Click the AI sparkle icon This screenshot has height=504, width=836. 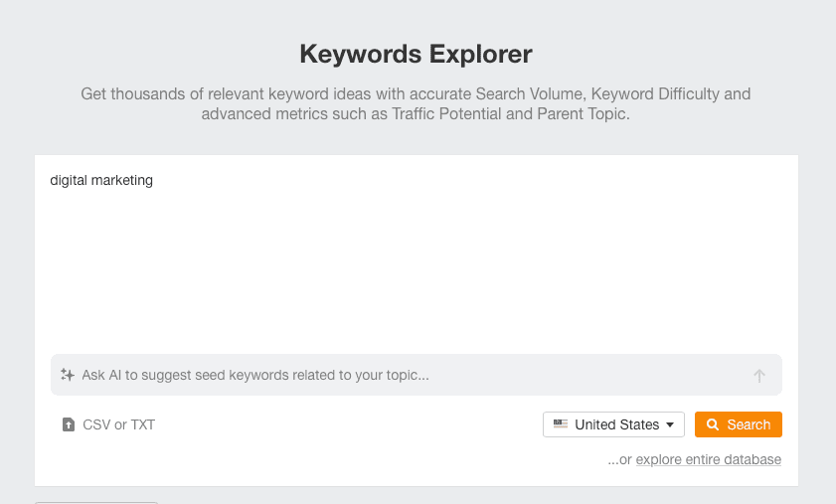click(x=68, y=375)
